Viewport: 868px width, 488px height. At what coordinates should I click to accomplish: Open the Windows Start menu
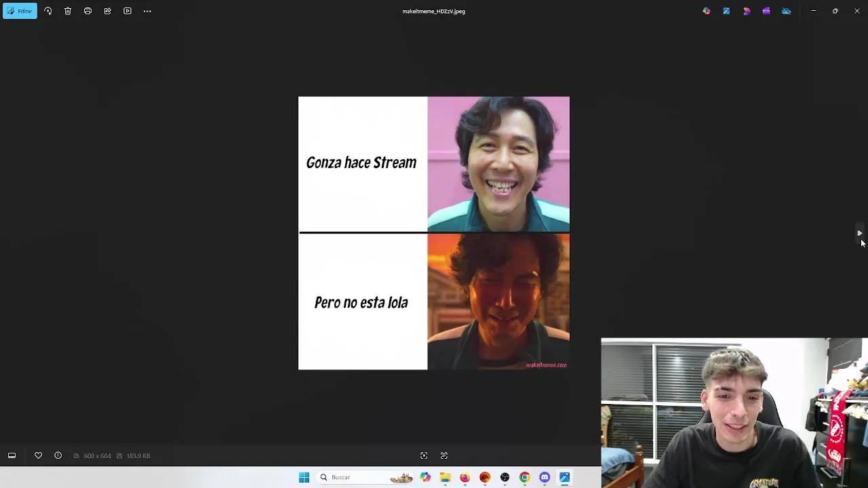[304, 477]
